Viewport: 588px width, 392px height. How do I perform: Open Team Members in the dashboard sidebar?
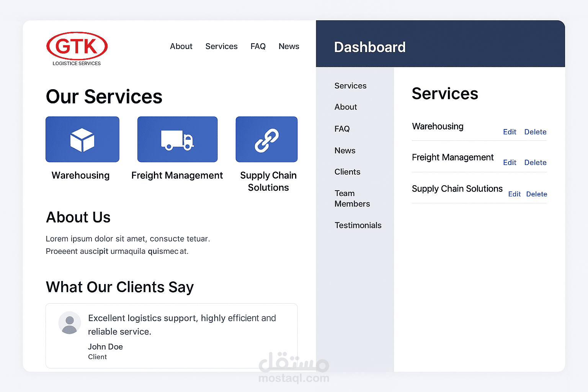click(x=352, y=198)
